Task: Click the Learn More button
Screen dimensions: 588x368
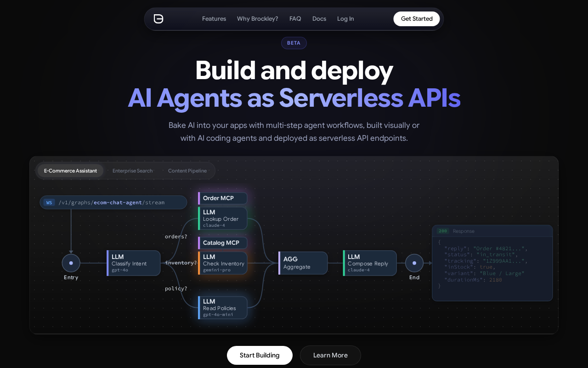Action: point(330,355)
